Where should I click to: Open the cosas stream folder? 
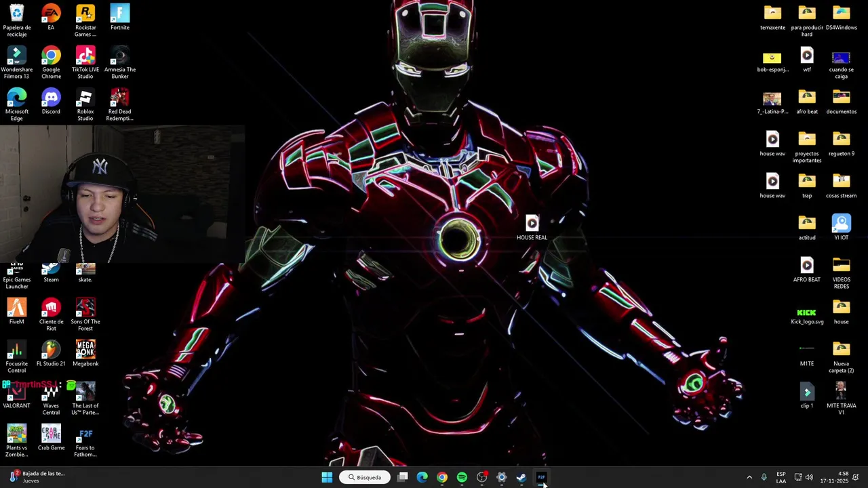[841, 186]
